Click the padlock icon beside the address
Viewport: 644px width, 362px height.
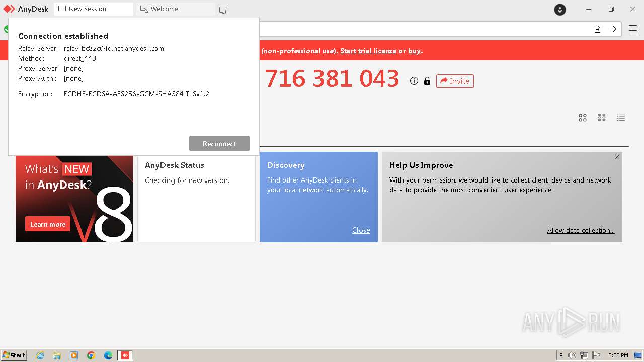click(x=427, y=81)
